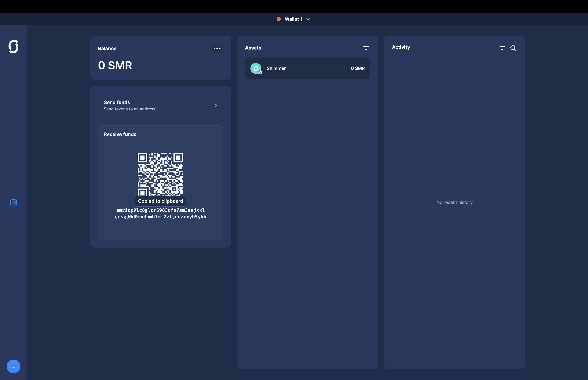The image size is (588, 380).
Task: Click the Copied to clipboard tooltip
Action: click(160, 201)
